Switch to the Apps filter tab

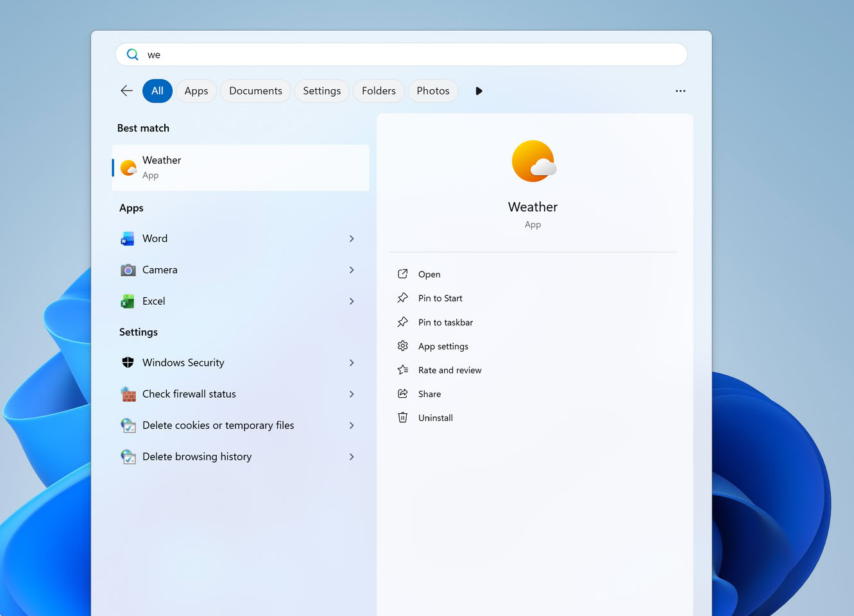tap(196, 91)
